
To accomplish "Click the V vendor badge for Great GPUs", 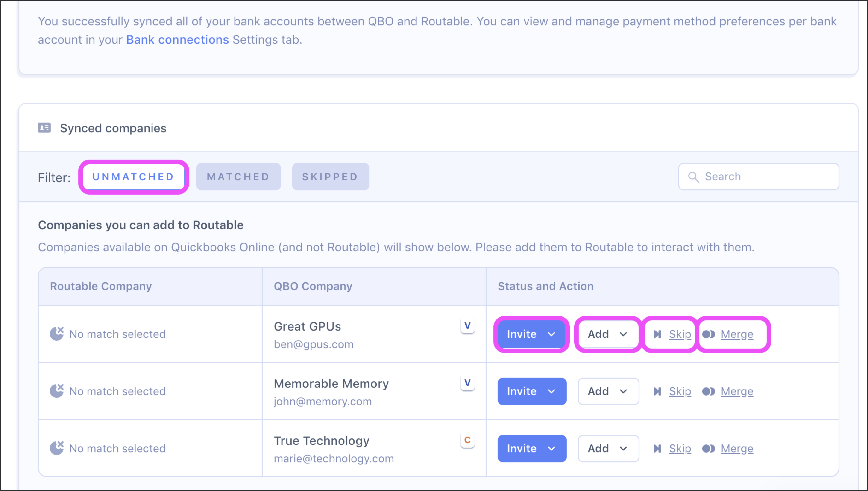I will [467, 326].
